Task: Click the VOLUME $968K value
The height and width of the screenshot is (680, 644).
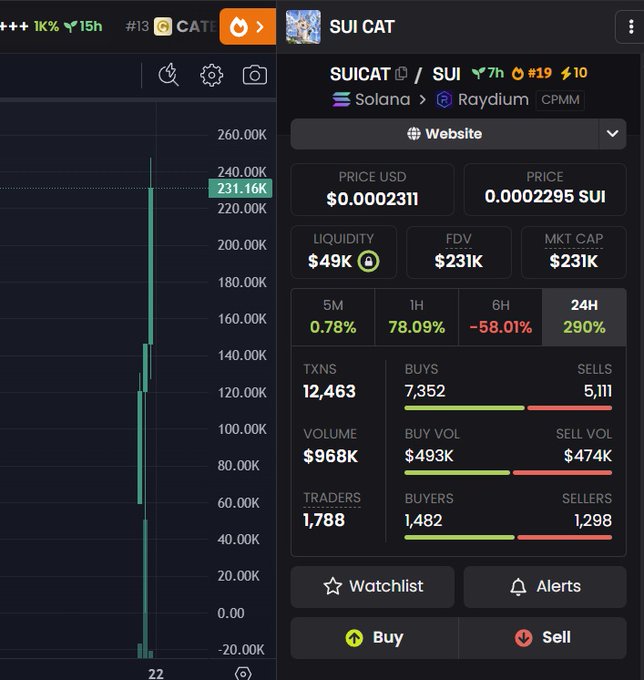Action: point(330,456)
